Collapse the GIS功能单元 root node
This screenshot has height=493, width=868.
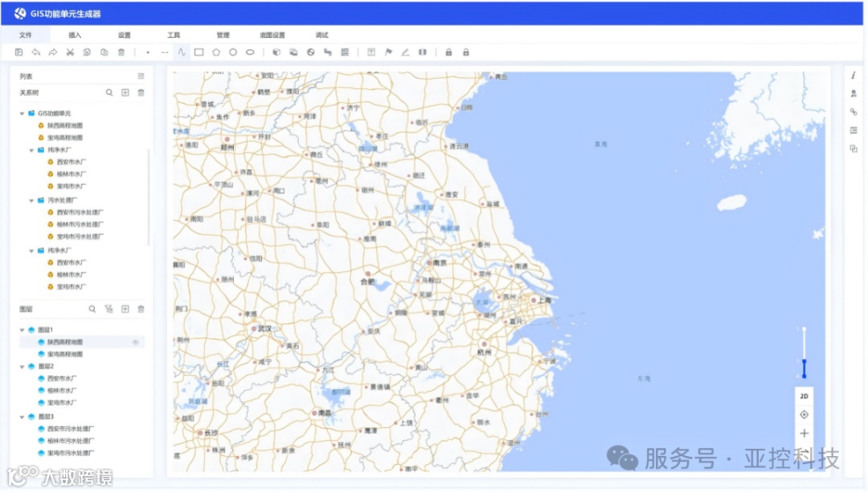[x=23, y=113]
